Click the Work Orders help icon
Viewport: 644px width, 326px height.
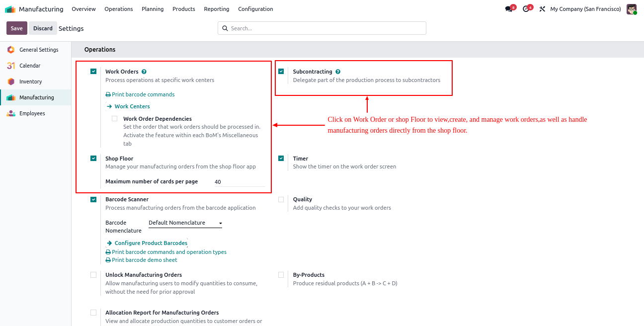[x=144, y=72]
